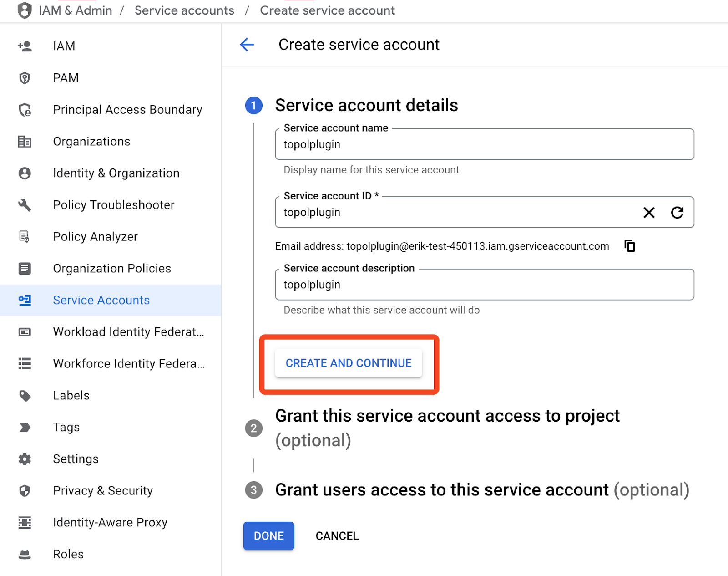Go back using the blue arrow
The width and height of the screenshot is (728, 576).
tap(247, 45)
